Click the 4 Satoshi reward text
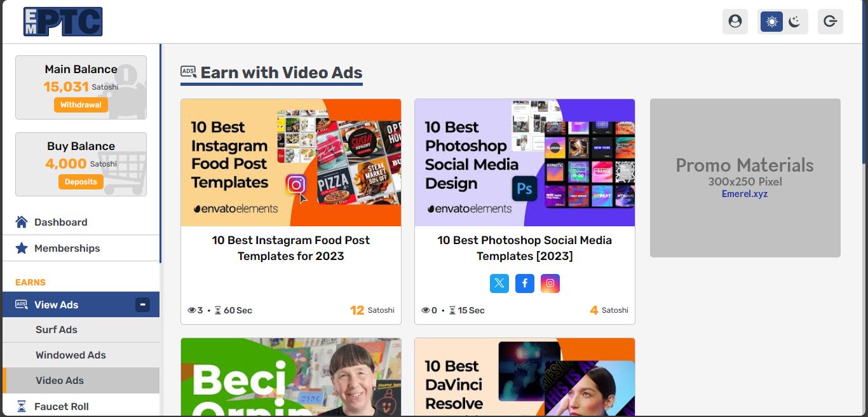Screen dimensions: 868x417 point(609,310)
